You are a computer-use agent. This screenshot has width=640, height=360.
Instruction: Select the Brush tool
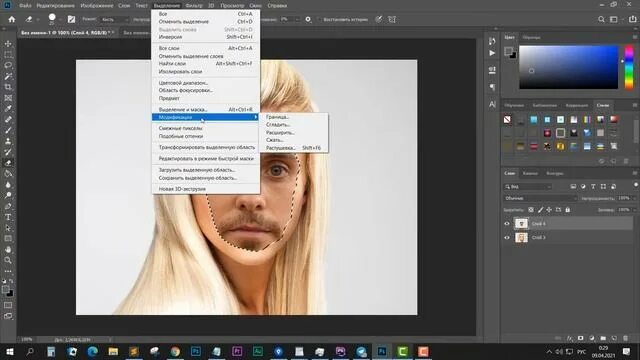(x=8, y=130)
